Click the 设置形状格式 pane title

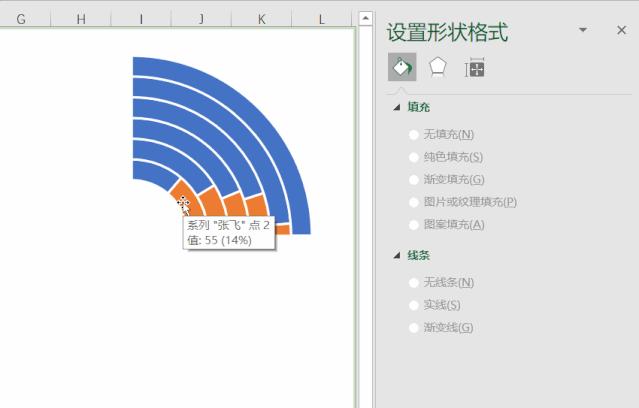click(x=447, y=32)
